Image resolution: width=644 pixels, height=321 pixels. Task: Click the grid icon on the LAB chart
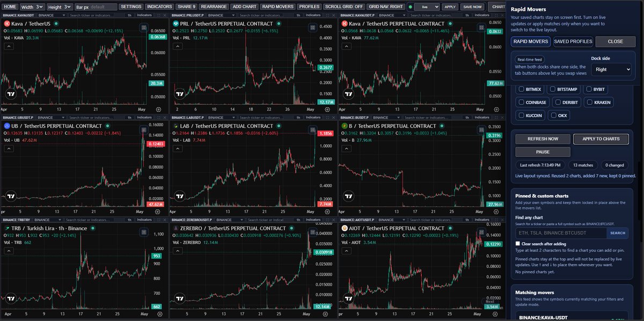[312, 130]
